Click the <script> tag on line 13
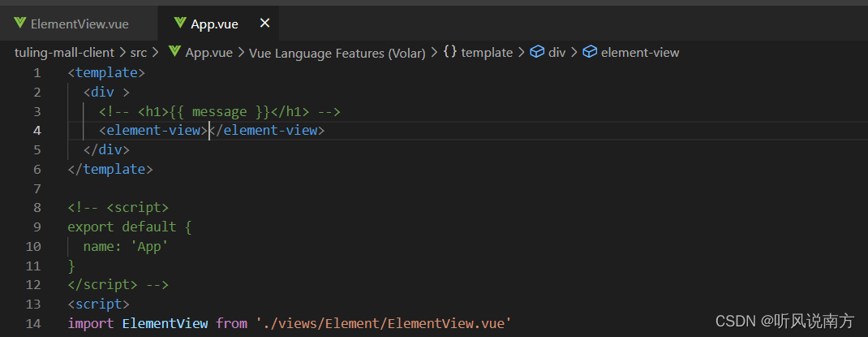The width and height of the screenshot is (868, 337). [x=98, y=305]
